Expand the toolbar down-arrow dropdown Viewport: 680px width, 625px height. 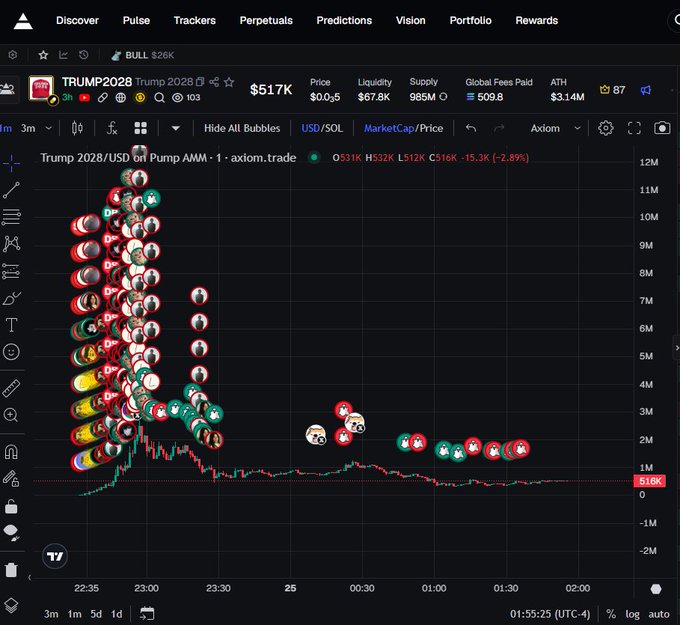point(176,128)
